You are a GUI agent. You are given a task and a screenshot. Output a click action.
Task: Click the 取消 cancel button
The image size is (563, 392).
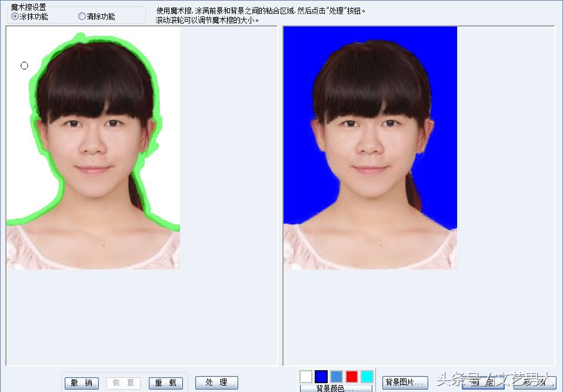click(534, 383)
